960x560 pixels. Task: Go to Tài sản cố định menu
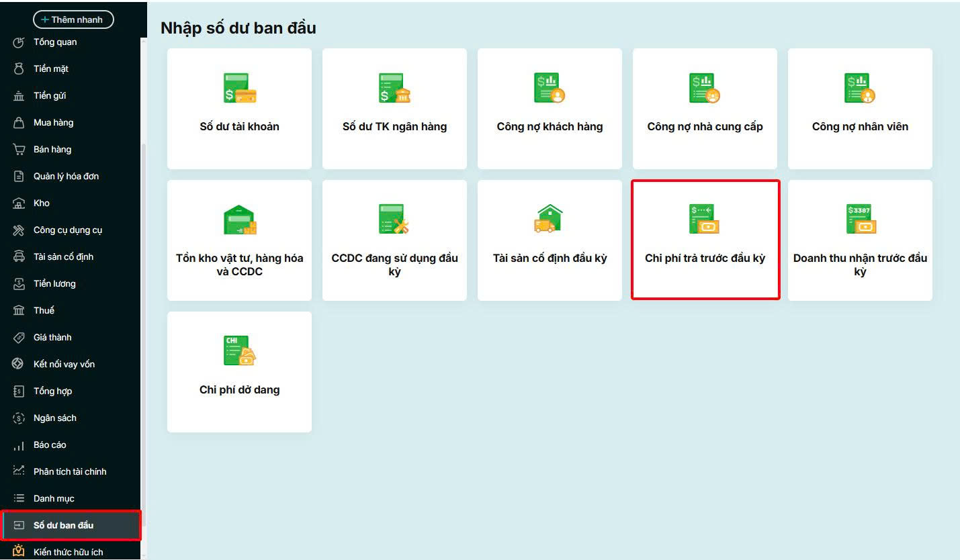point(64,257)
